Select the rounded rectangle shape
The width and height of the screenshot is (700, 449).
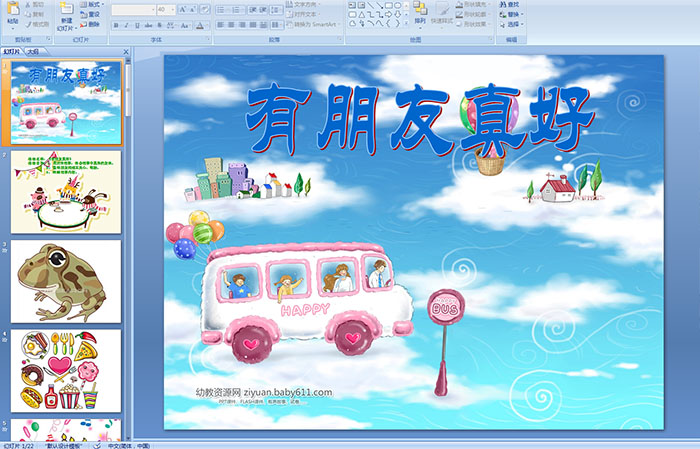pyautogui.click(x=352, y=15)
